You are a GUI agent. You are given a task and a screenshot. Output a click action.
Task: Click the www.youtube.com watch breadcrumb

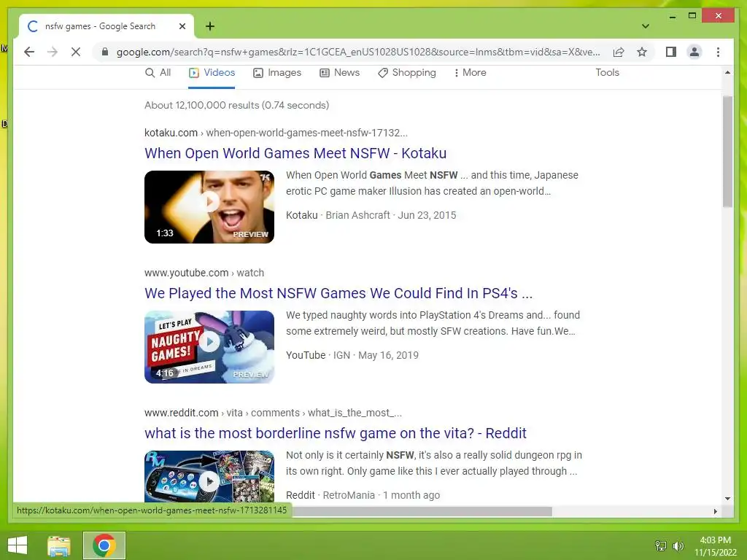click(204, 273)
